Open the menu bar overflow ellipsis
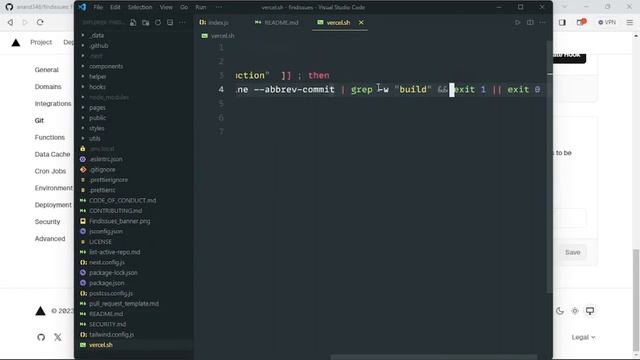 219,7
